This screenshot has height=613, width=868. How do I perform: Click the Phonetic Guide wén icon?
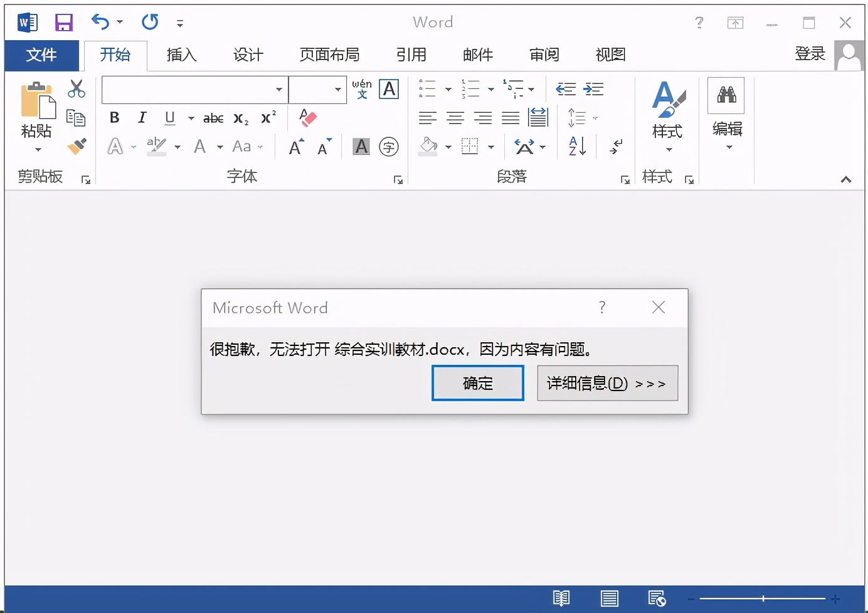[362, 89]
